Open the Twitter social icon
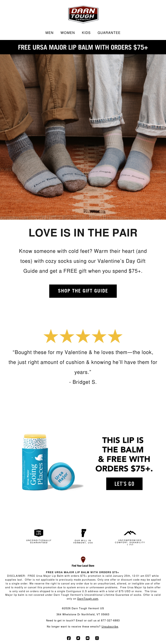Screen dimensions: 166x644 [x=78, y=638]
